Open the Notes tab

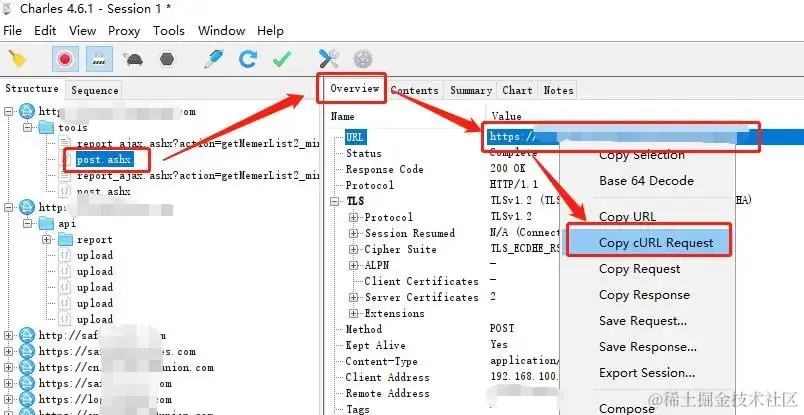coord(558,90)
